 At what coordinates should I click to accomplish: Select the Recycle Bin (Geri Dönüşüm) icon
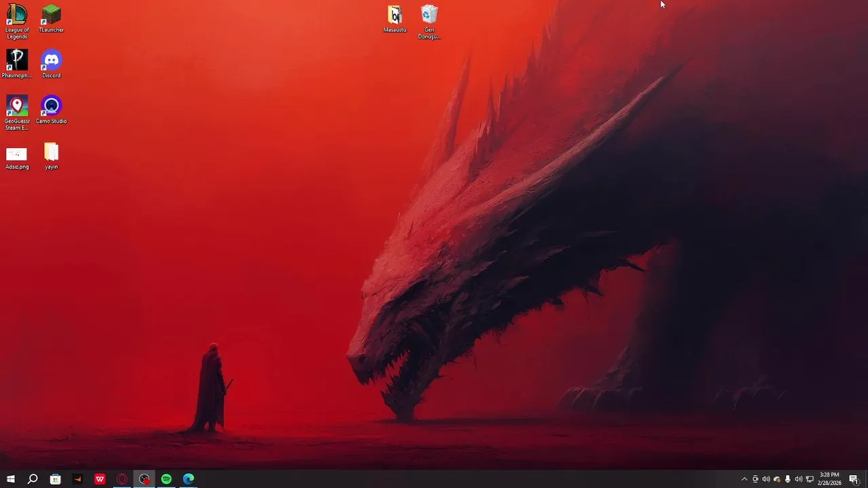coord(429,22)
